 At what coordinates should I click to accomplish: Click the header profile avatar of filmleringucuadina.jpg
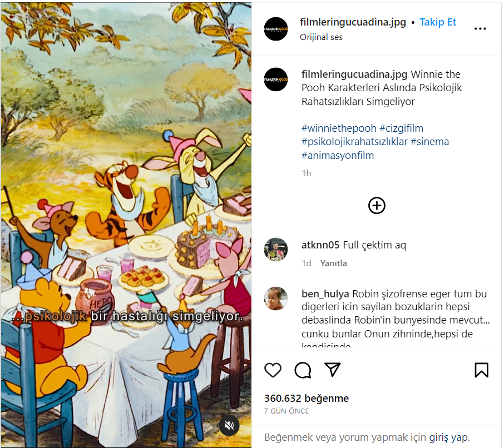click(x=276, y=29)
